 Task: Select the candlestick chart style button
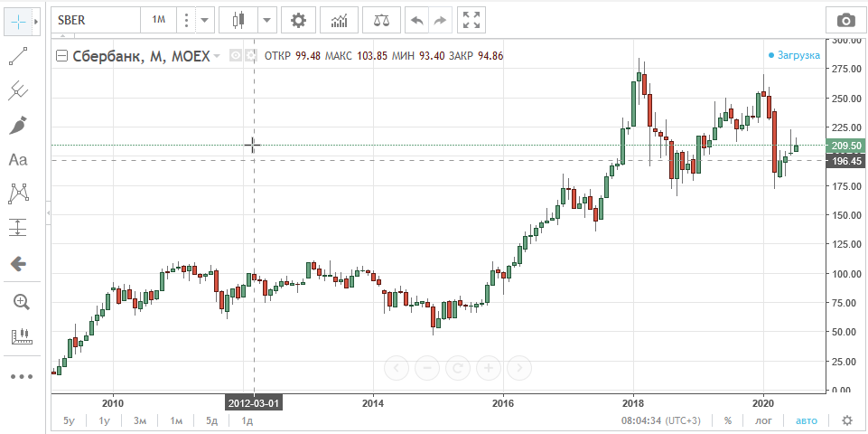coord(238,21)
